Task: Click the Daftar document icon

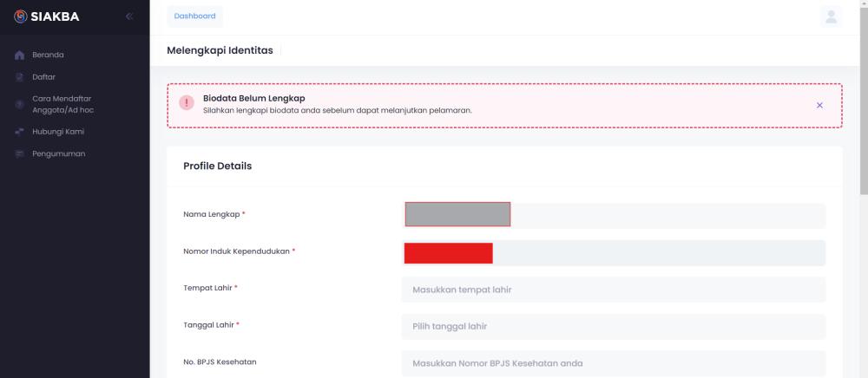Action: (19, 77)
